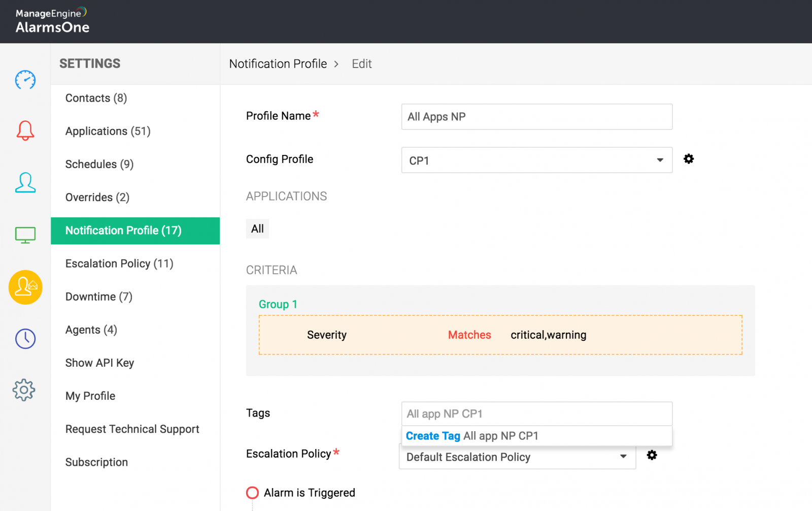812x511 pixels.
Task: Click the Alarm is Triggered circle marker
Action: pos(252,493)
